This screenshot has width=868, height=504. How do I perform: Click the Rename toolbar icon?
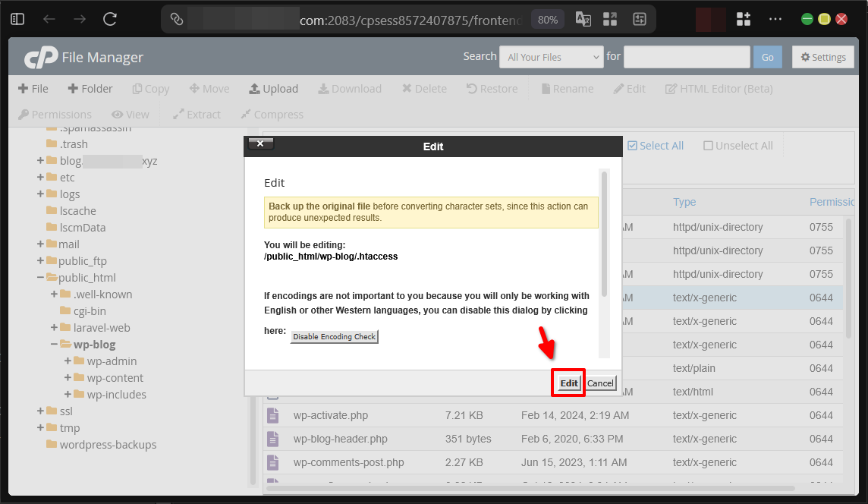[566, 89]
